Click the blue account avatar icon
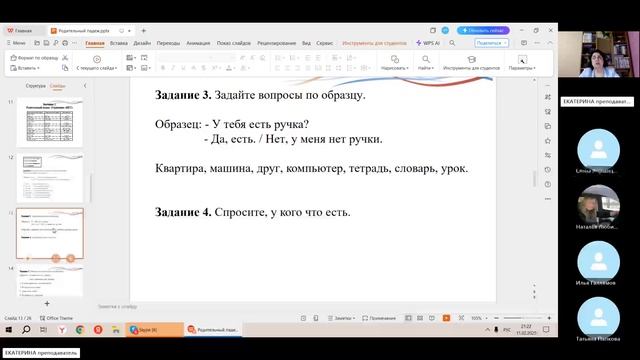 445,30
